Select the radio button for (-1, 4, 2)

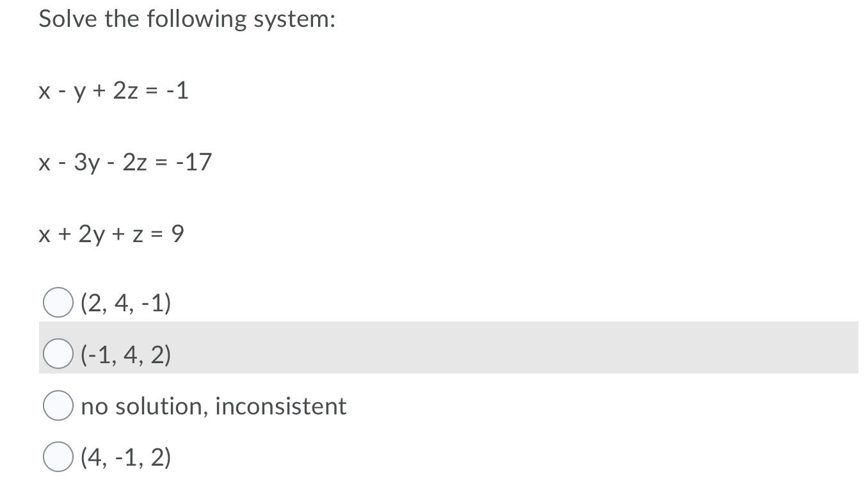pos(58,354)
